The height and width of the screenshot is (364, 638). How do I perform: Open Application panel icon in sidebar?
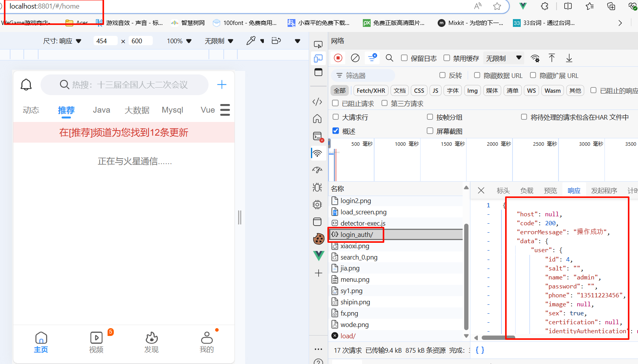tap(318, 222)
